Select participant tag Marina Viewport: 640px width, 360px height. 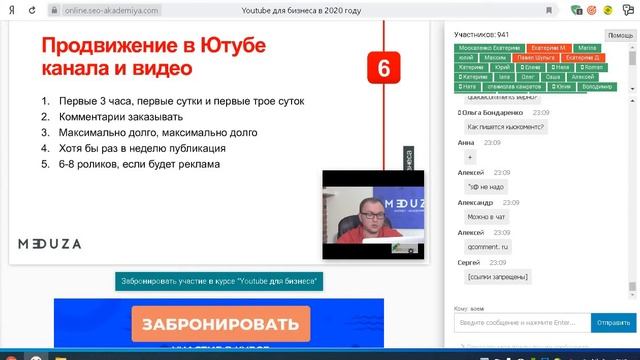point(587,48)
